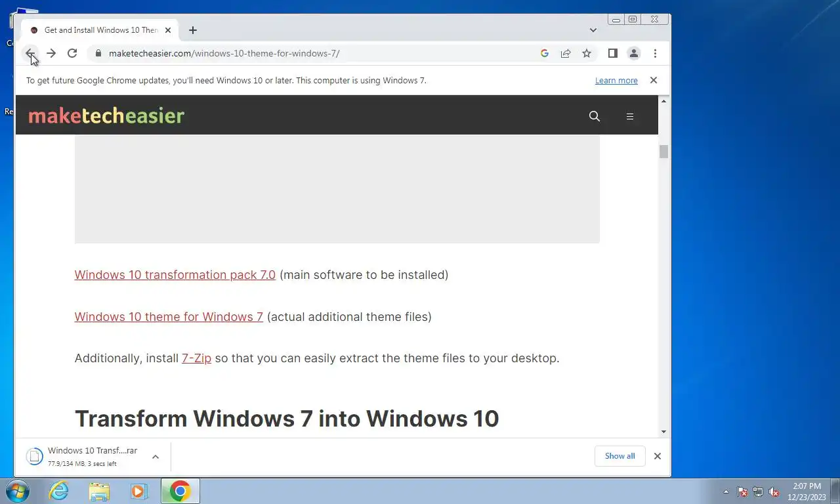The image size is (840, 504).
Task: Click the scrollbar up arrow
Action: [664, 101]
